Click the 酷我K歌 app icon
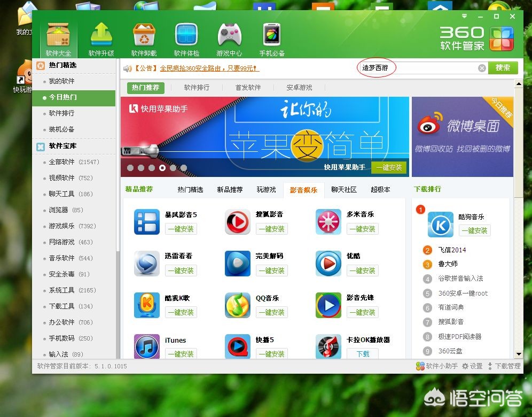This screenshot has height=417, width=532. point(146,305)
